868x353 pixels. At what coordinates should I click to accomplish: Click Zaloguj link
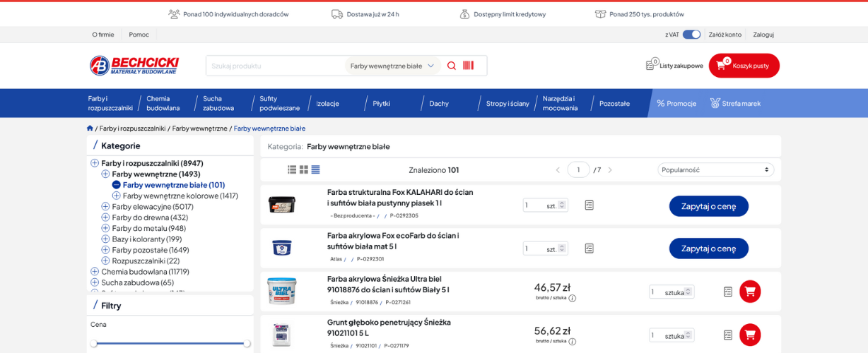click(x=763, y=35)
